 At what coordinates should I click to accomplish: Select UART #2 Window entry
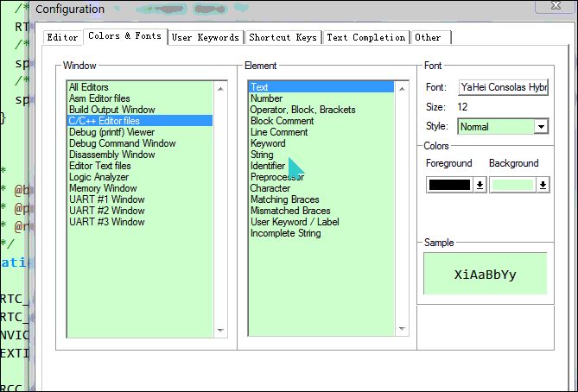click(140, 211)
